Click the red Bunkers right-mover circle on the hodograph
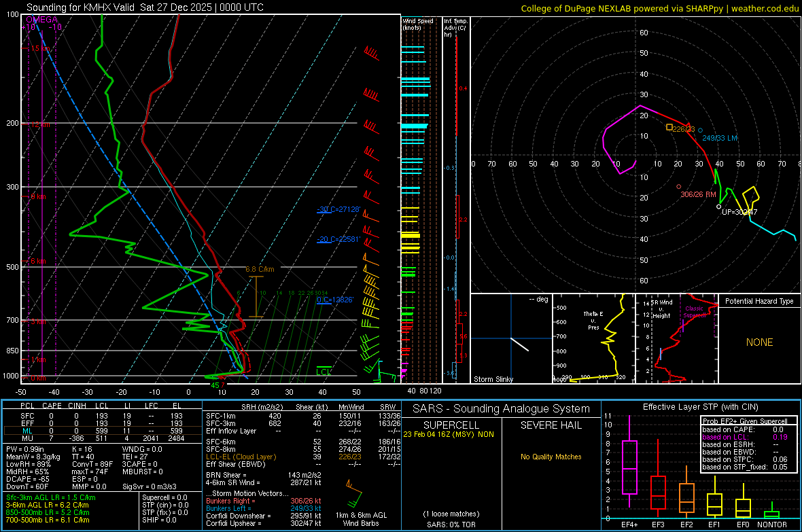Screen dimensions: 802x532 679,187
